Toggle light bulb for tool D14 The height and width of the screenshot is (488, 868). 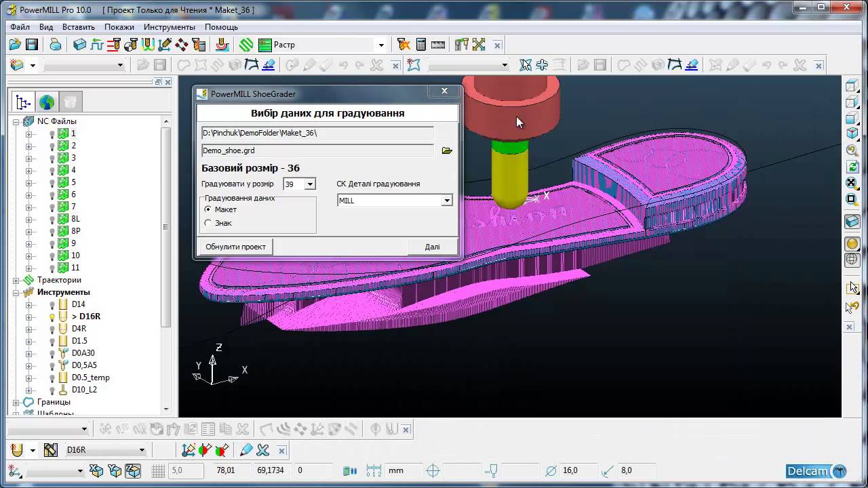tap(52, 304)
